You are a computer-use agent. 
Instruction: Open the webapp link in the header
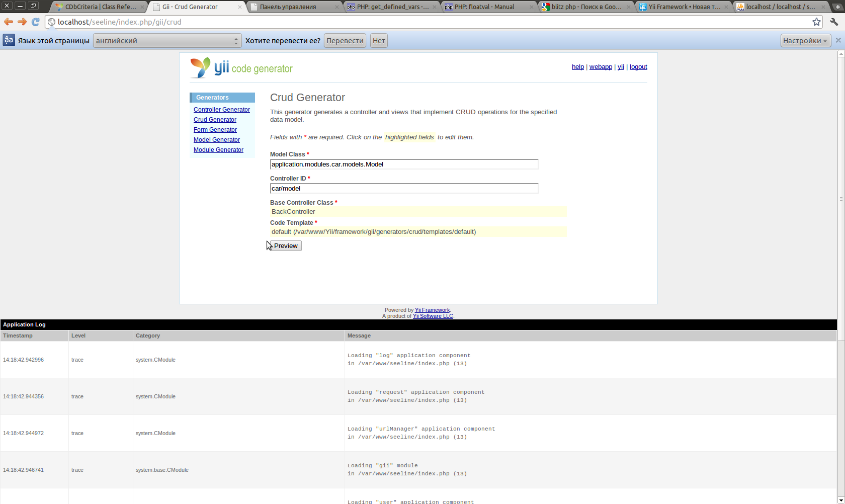(x=601, y=67)
